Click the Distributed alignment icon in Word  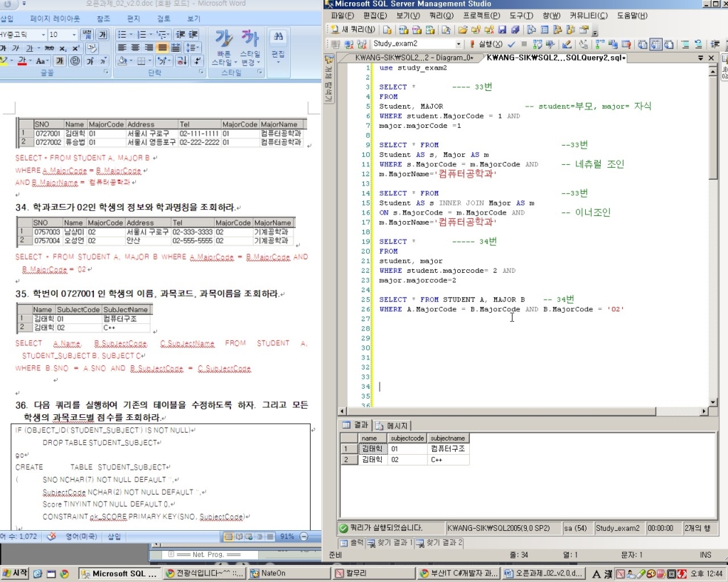pyautogui.click(x=176, y=48)
